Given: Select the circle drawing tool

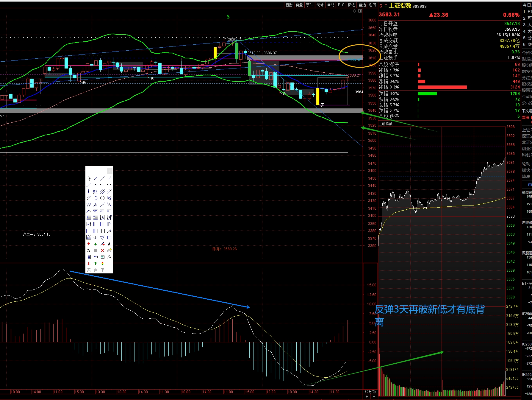Looking at the screenshot, I should pos(102,198).
